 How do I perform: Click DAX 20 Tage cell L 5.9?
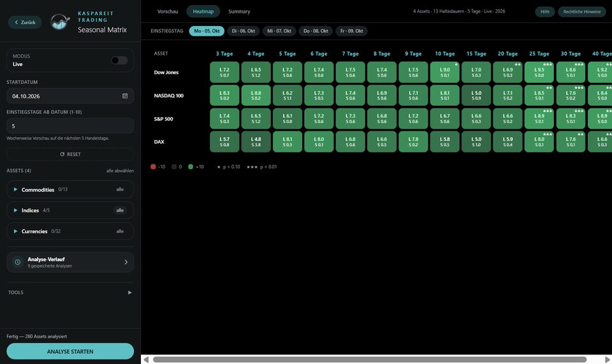coord(507,142)
